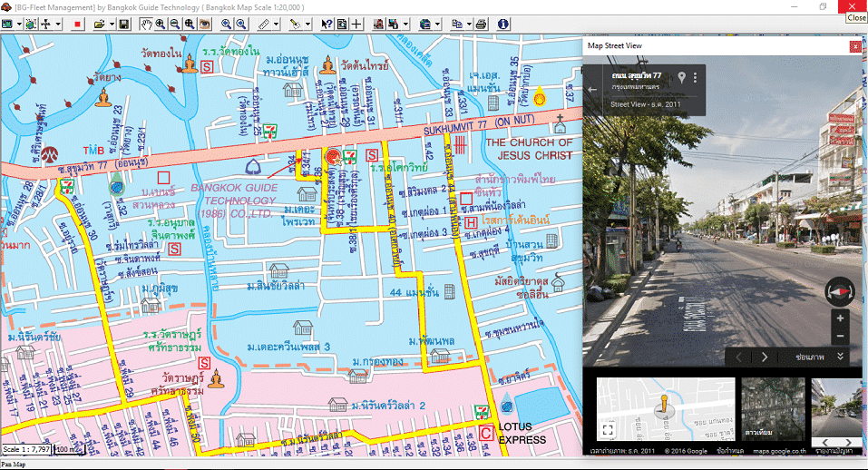
Task: Click the next image arrow in Street View
Action: click(x=765, y=357)
